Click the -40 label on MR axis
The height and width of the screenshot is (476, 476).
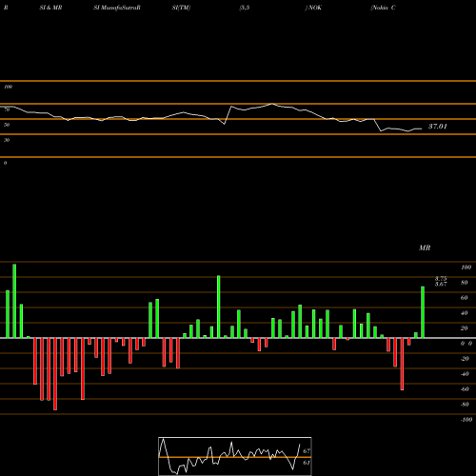coord(465,374)
